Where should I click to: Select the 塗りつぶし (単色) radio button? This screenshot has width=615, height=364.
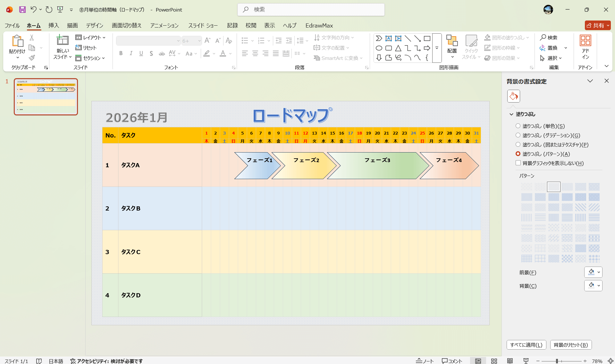click(518, 126)
